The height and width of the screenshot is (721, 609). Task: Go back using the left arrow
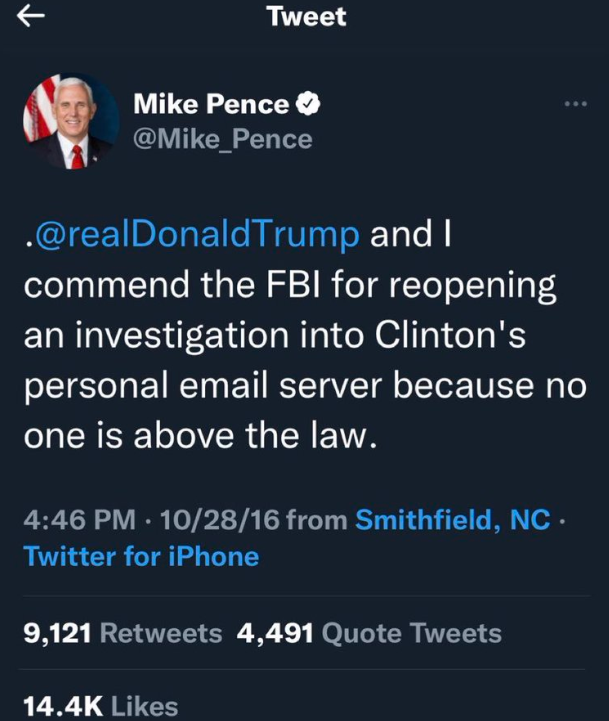point(32,17)
